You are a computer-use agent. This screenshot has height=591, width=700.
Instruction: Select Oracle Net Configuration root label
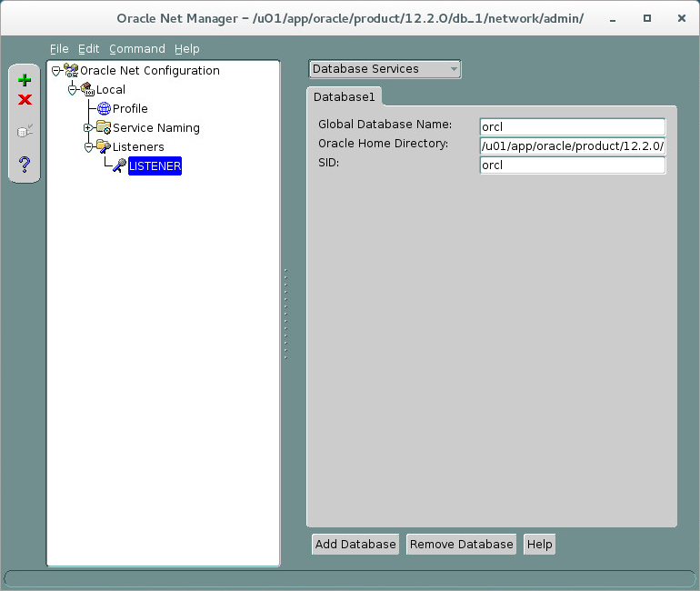150,71
